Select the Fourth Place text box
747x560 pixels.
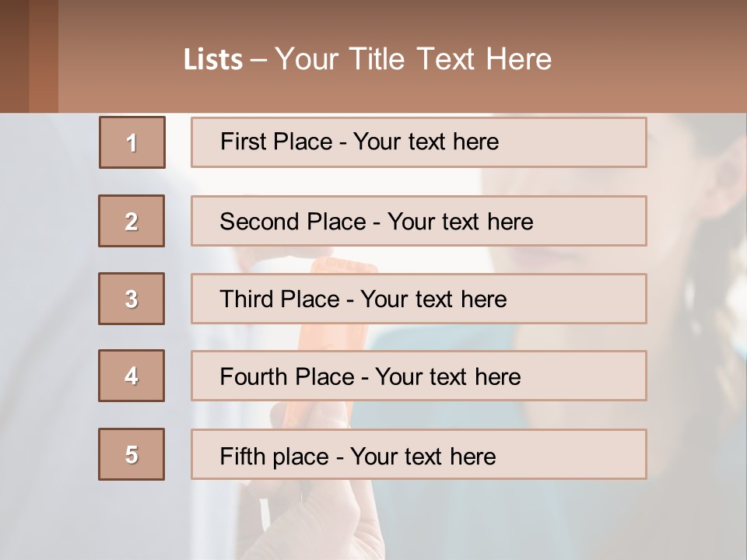pos(419,376)
